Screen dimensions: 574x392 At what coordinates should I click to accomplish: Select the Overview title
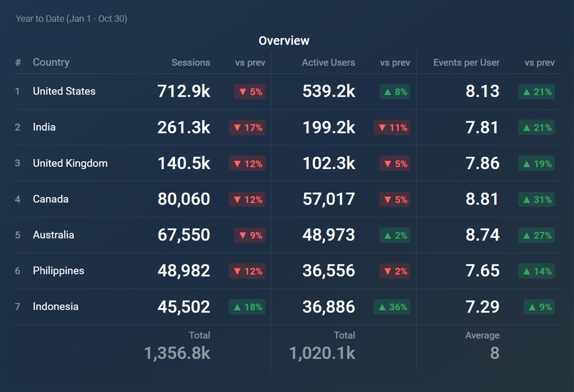[x=284, y=41]
